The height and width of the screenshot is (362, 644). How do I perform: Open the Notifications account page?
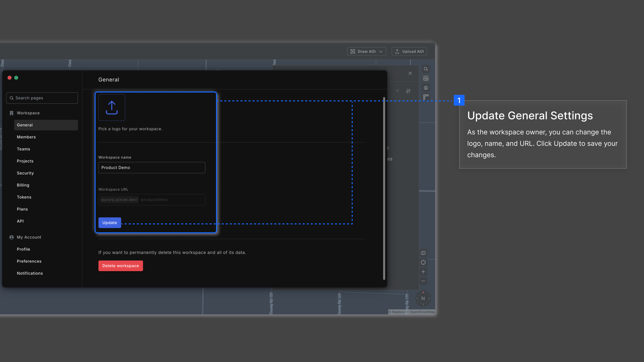[30, 273]
